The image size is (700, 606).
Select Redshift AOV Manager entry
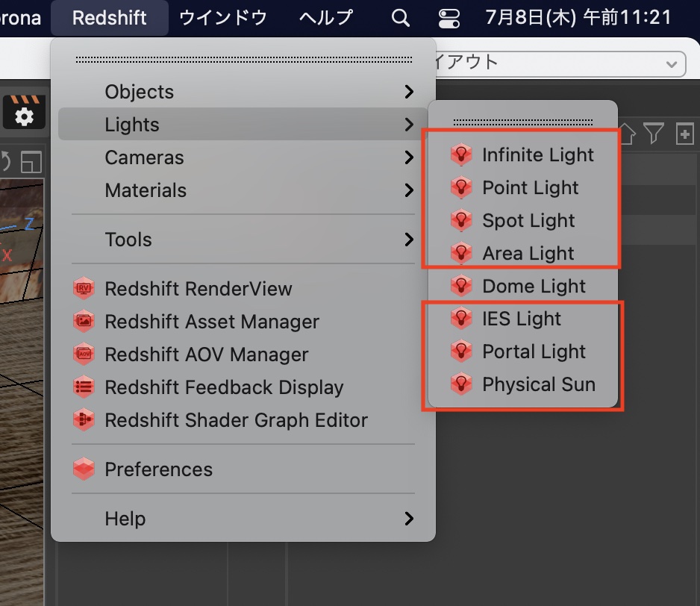pos(206,354)
